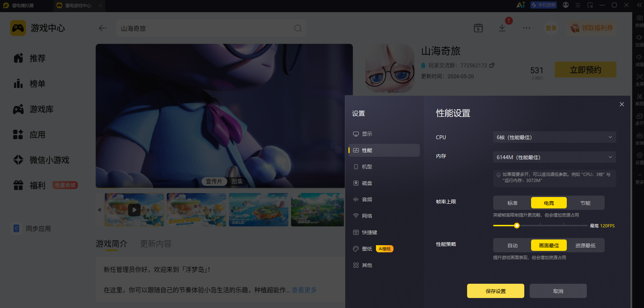Image resolution: width=644 pixels, height=308 pixels.
Task: Open the 推荐 recommendations page
Action: [x=30, y=58]
